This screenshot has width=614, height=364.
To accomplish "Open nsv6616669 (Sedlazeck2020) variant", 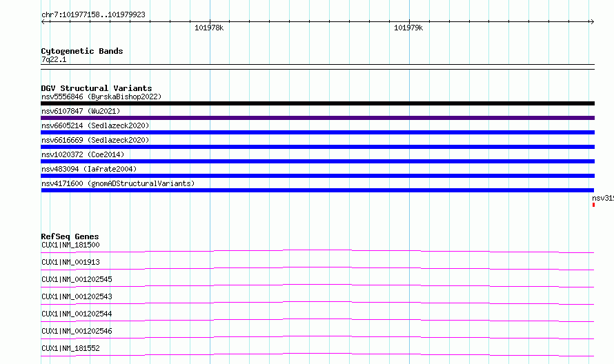I will point(95,140).
